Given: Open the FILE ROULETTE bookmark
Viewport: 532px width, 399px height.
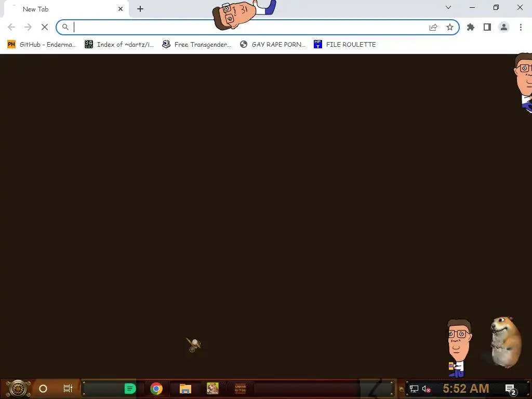Looking at the screenshot, I should (345, 45).
